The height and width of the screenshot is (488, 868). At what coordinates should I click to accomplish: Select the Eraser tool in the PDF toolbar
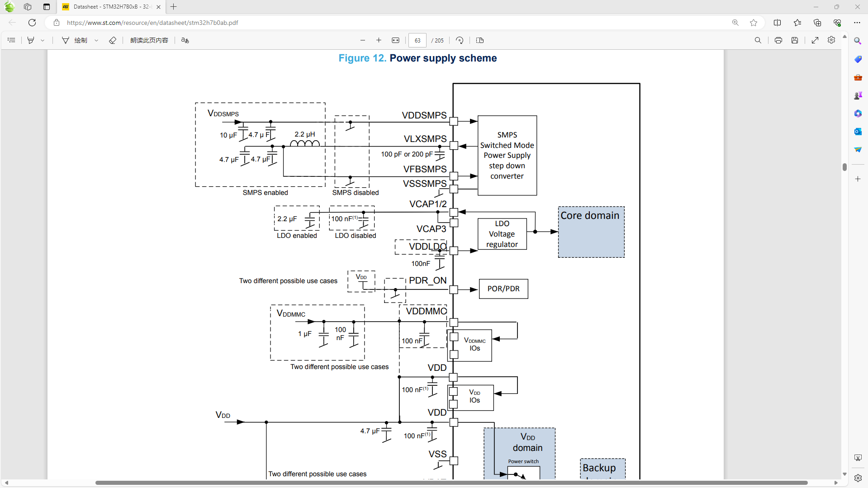click(113, 40)
